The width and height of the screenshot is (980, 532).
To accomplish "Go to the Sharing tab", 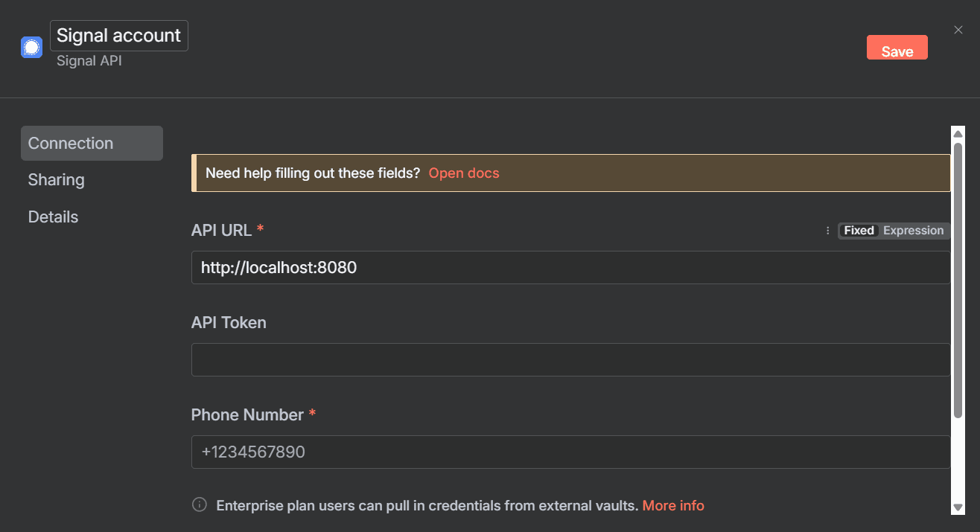I will click(x=57, y=180).
